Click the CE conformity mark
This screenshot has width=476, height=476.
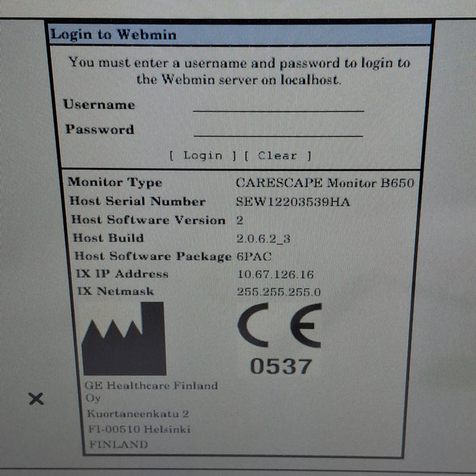tap(279, 326)
